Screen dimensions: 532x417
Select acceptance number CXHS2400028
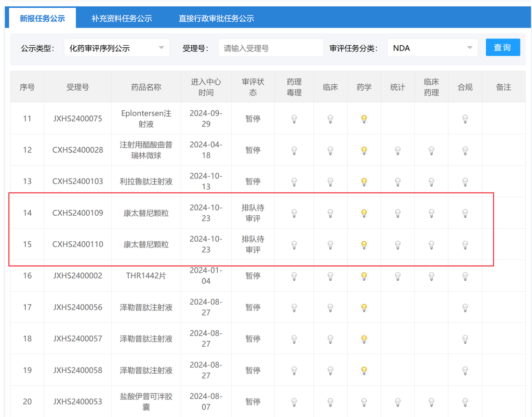click(78, 150)
